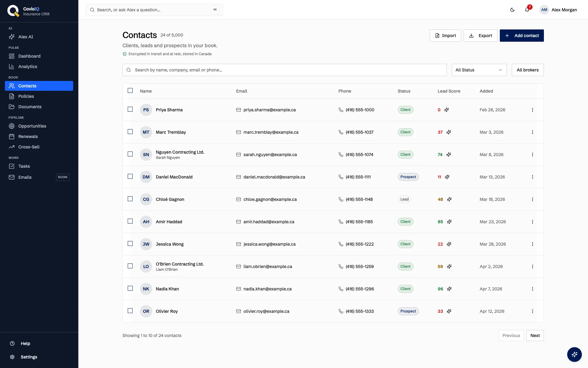Open row actions menu for Olivier Roy

(533, 311)
